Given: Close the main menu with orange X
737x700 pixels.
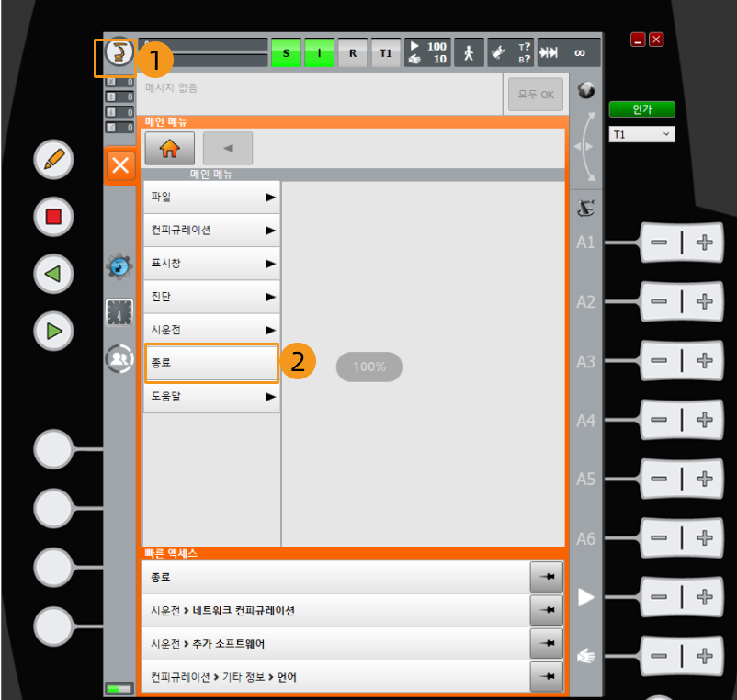Looking at the screenshot, I should (x=120, y=165).
